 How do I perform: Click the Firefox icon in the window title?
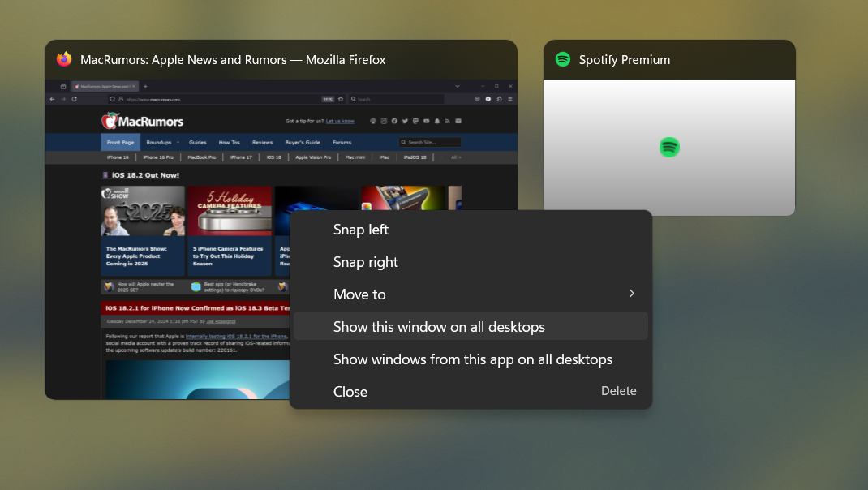point(64,59)
